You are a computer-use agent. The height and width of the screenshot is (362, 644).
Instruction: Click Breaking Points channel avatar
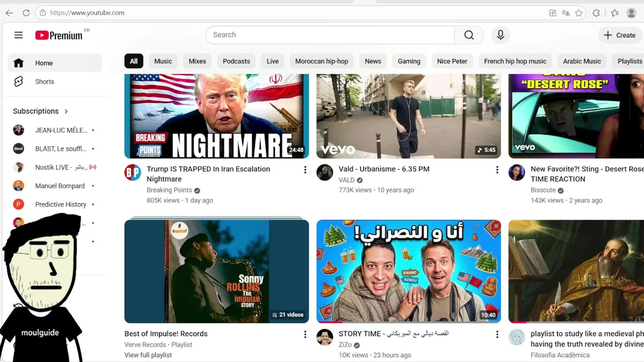point(133,172)
